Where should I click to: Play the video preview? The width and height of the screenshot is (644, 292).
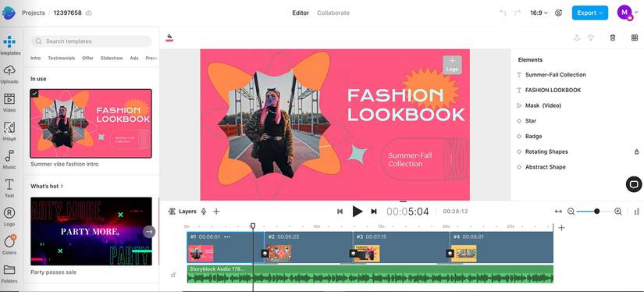coord(358,212)
